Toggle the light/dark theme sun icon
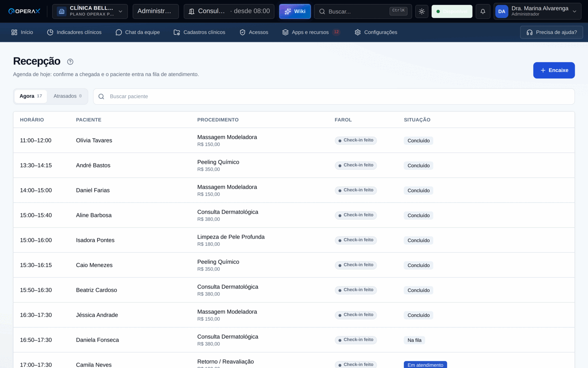 [422, 11]
